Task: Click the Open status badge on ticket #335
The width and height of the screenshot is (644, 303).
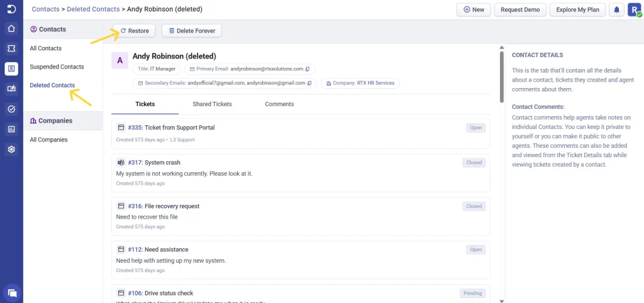Action: point(475,128)
